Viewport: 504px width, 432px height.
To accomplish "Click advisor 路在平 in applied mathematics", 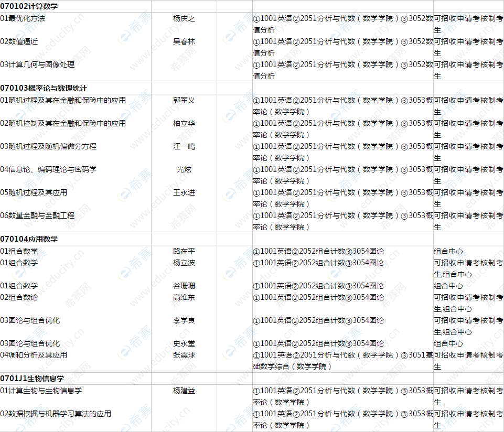I will [x=184, y=251].
